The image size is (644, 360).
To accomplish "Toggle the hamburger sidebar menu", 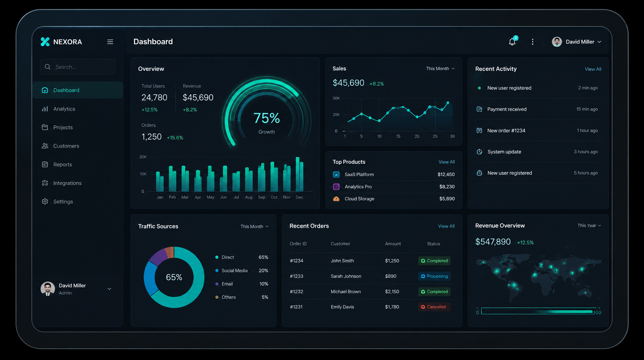I will pos(110,42).
